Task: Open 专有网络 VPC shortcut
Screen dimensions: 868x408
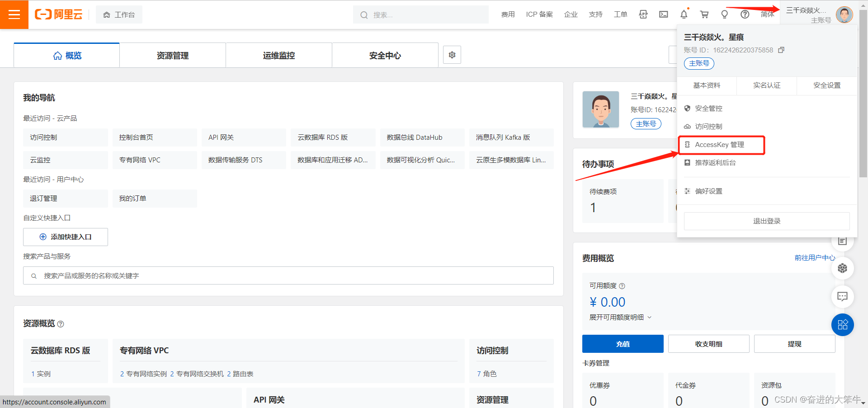Action: [155, 160]
